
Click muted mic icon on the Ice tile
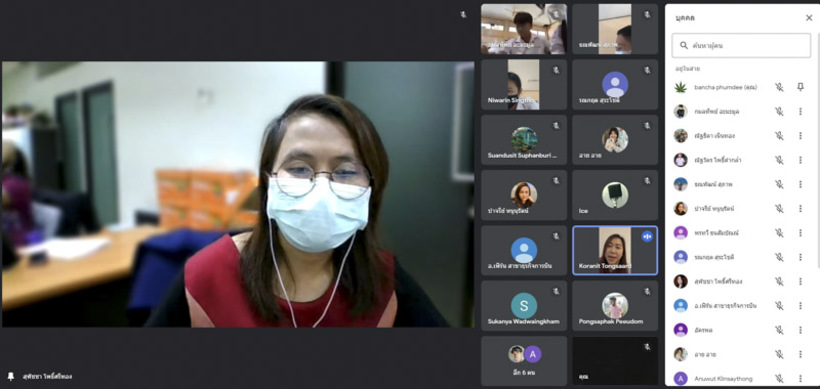click(x=647, y=181)
